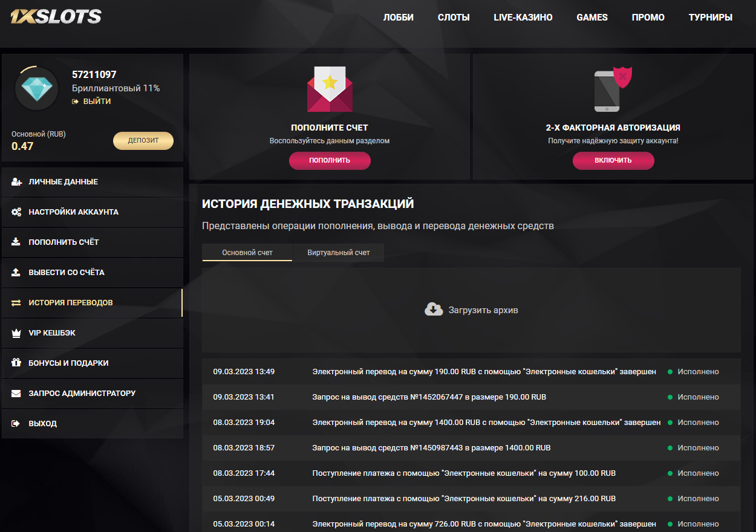Image resolution: width=756 pixels, height=532 pixels.
Task: Click the ВКЛЮЧИТЬ two-factor button
Action: [x=613, y=161]
